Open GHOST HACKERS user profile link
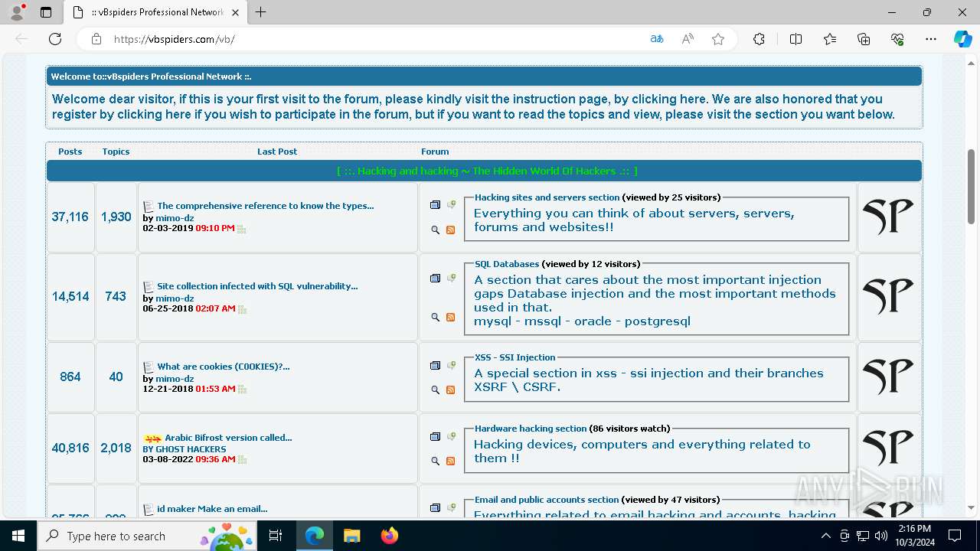The image size is (980, 551). pyautogui.click(x=191, y=449)
